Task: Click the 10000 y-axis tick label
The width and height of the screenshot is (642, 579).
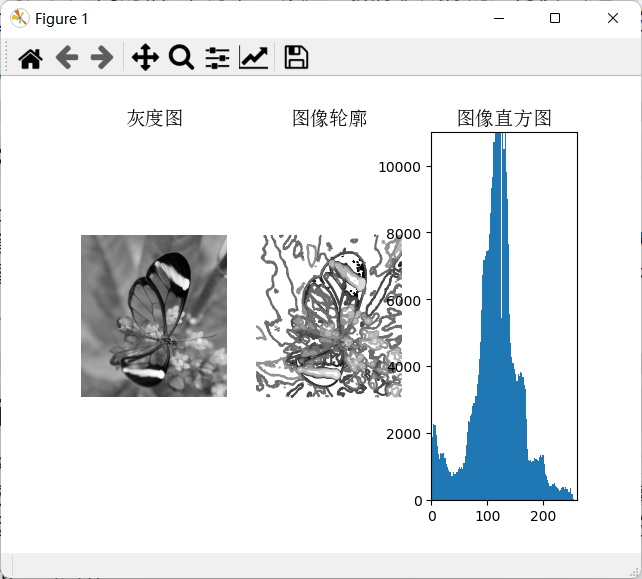Action: pyautogui.click(x=400, y=167)
